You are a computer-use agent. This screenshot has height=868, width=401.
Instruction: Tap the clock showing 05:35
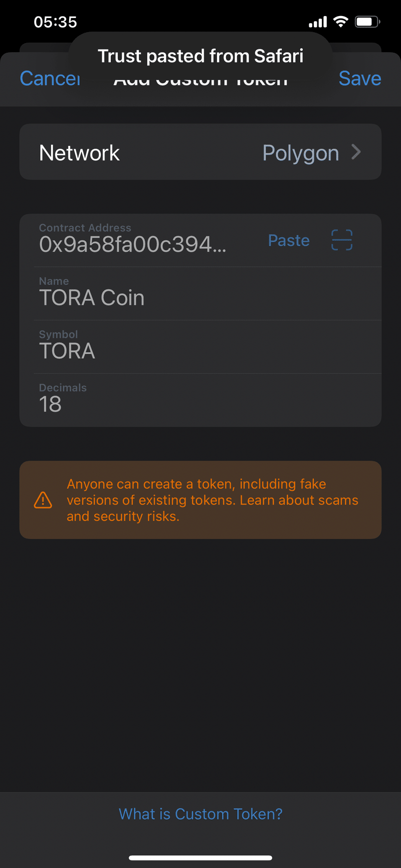(56, 21)
